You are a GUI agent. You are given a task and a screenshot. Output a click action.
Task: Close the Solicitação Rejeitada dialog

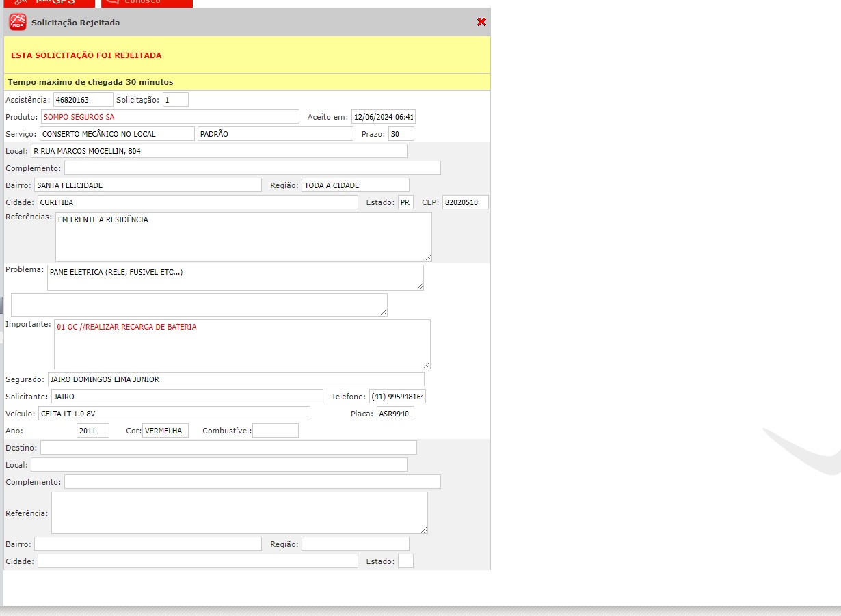point(481,22)
